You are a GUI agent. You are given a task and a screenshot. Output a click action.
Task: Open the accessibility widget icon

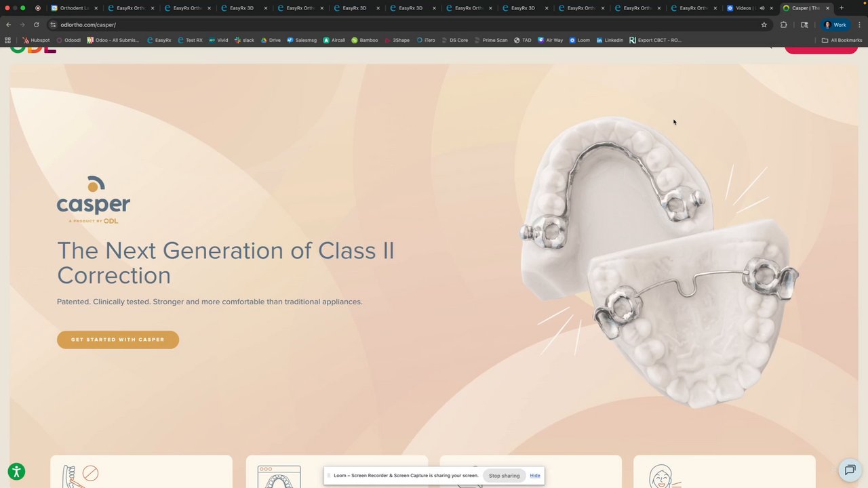[x=17, y=472]
